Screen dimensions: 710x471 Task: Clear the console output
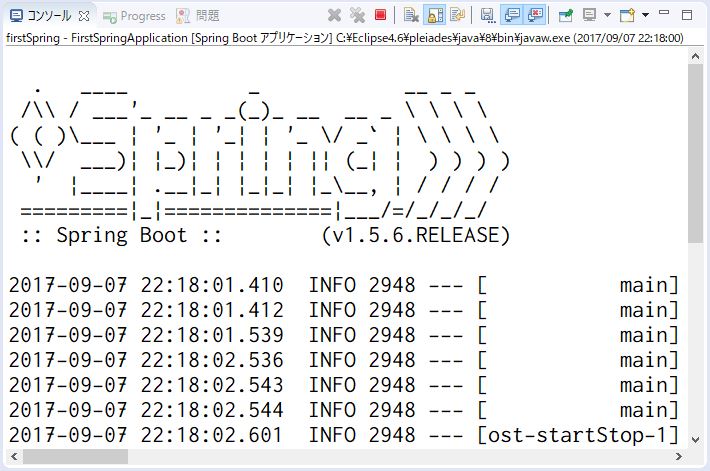pyautogui.click(x=411, y=15)
